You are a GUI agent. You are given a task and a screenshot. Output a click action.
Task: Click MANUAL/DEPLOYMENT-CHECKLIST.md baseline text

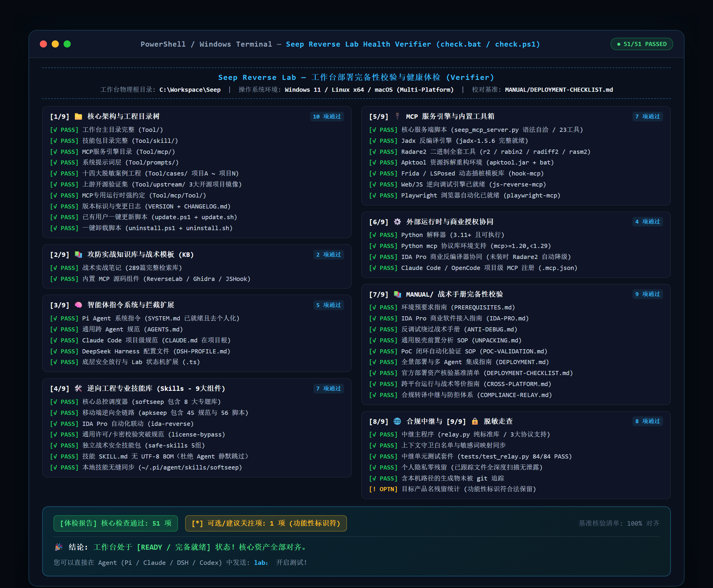(559, 90)
